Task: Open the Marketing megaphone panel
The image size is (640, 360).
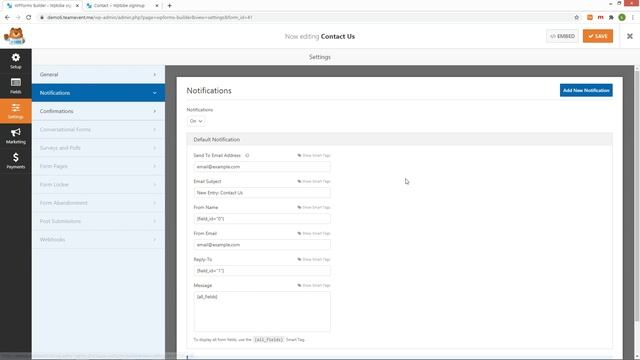Action: [16, 136]
